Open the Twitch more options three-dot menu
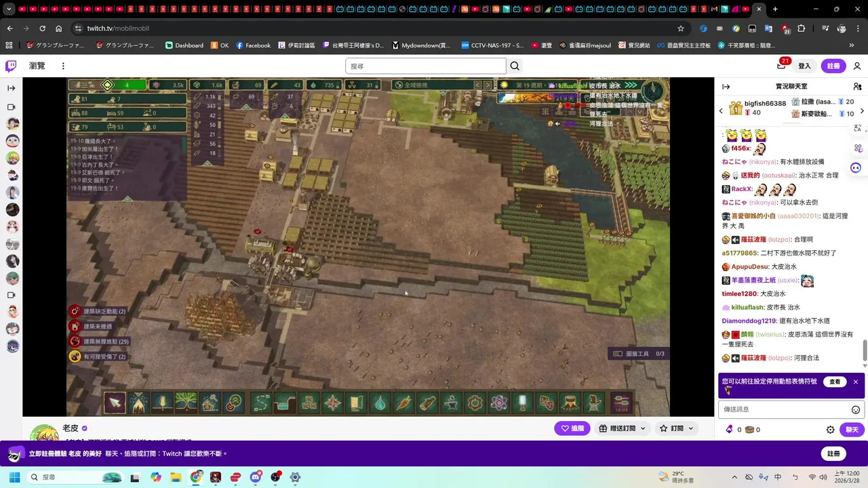This screenshot has width=868, height=488. pyautogui.click(x=63, y=66)
